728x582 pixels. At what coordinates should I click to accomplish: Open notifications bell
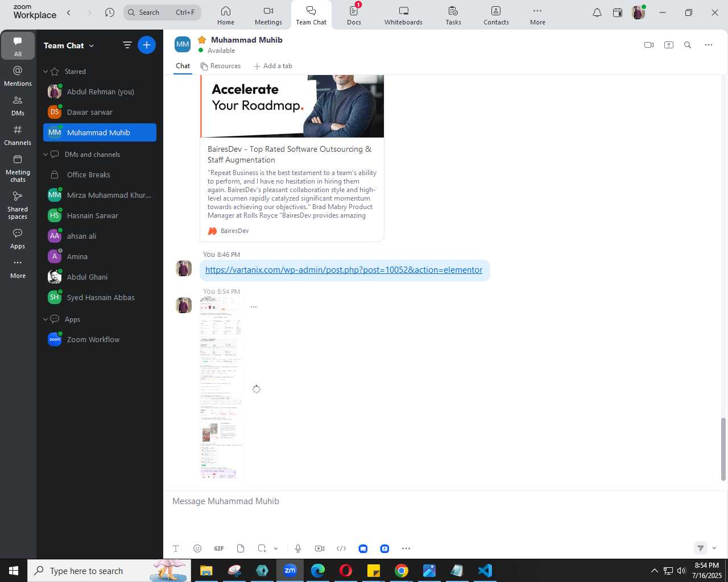597,13
